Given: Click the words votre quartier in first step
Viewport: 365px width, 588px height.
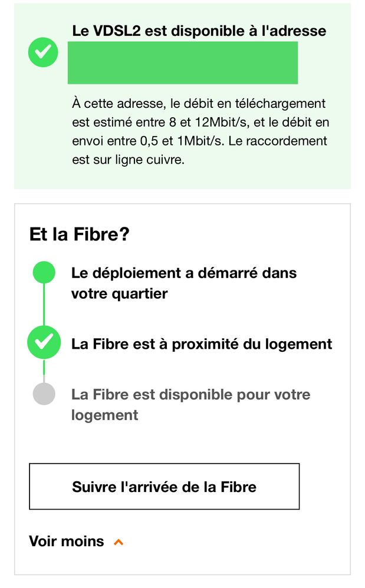Looking at the screenshot, I should (x=119, y=293).
